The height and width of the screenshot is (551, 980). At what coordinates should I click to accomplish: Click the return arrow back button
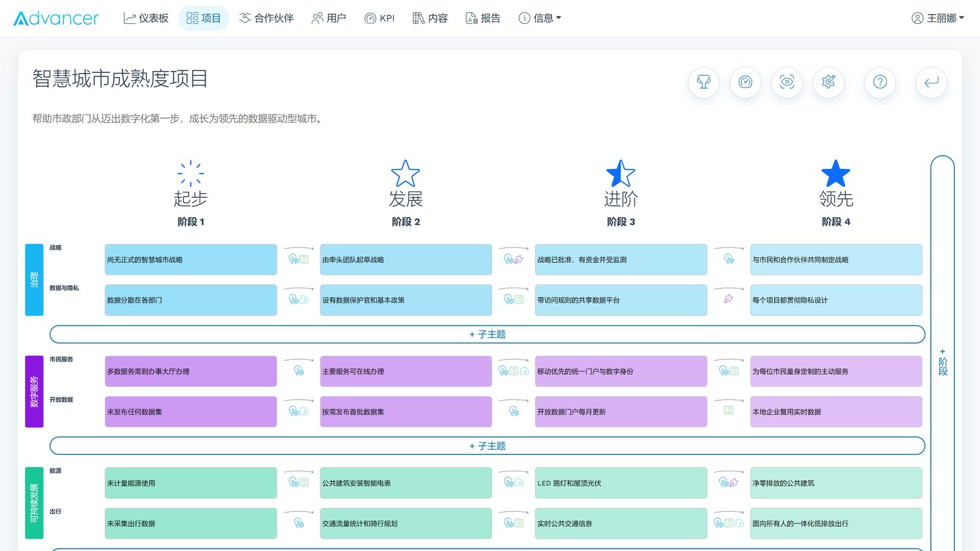(x=932, y=82)
